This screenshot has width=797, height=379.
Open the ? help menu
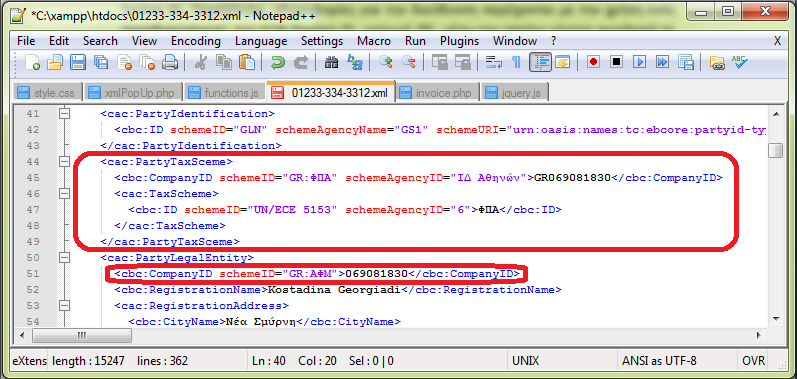(554, 41)
